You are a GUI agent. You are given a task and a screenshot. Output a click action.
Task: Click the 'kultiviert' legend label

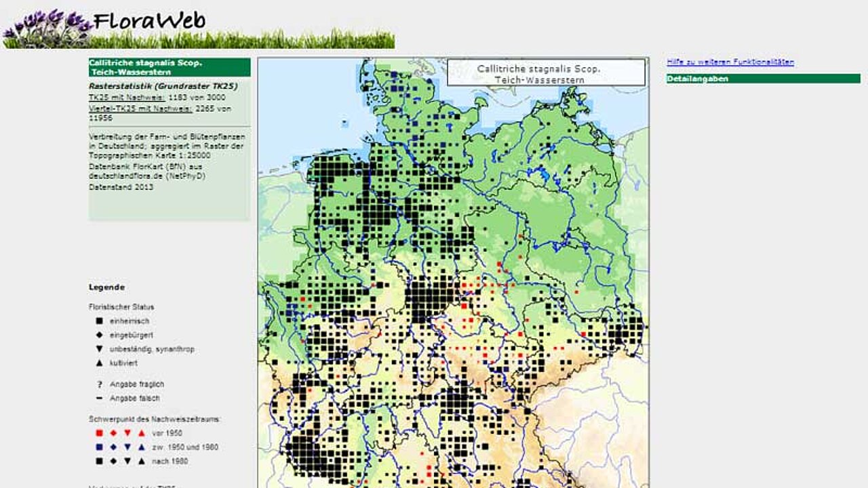point(125,364)
